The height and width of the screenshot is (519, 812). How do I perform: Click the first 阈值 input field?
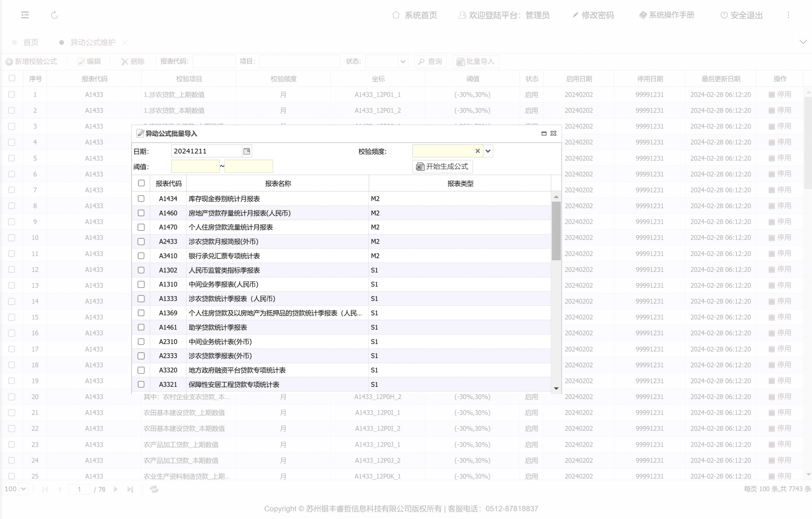point(195,167)
